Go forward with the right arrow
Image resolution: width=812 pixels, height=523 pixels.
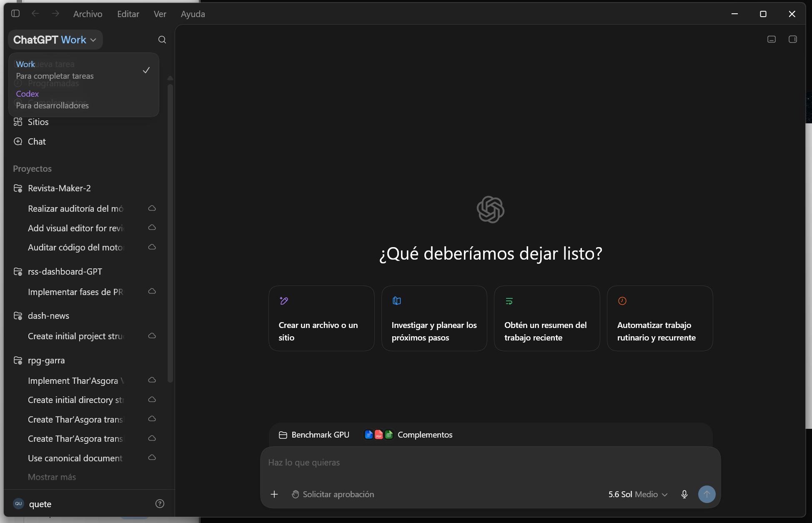[55, 14]
